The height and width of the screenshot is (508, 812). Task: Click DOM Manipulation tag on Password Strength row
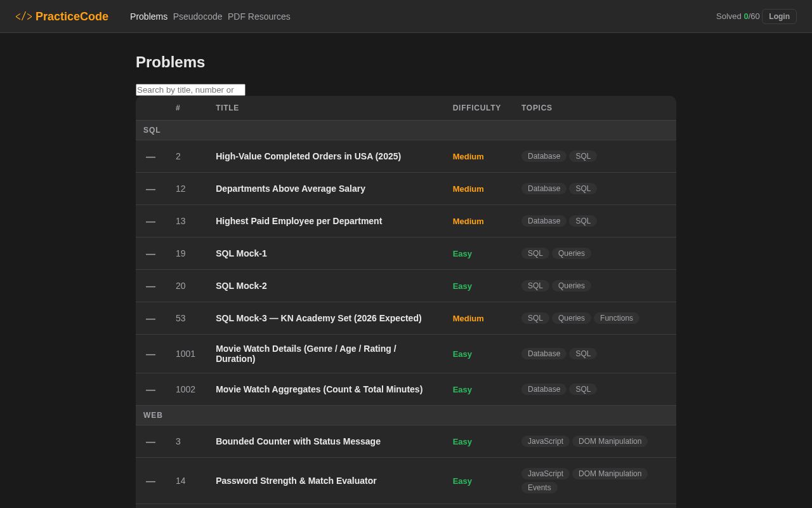click(610, 474)
